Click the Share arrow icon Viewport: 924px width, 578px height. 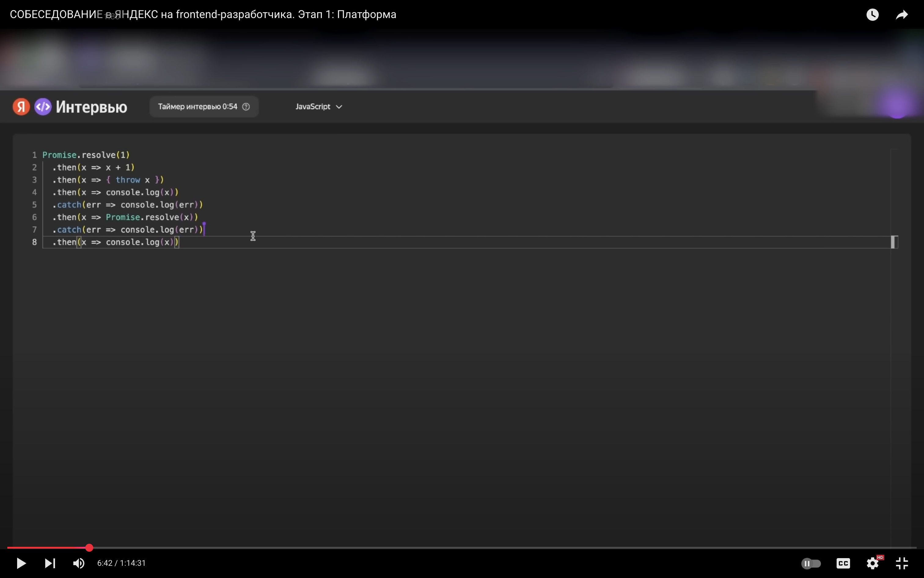902,15
